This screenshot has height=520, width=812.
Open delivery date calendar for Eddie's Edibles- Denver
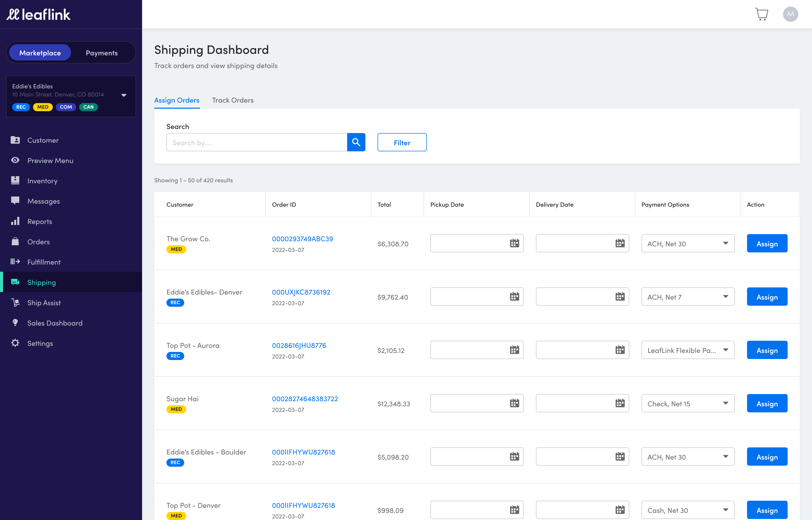point(620,297)
